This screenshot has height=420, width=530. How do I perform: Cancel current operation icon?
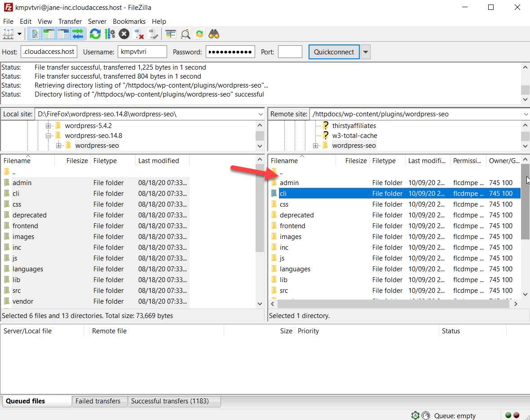pos(124,34)
